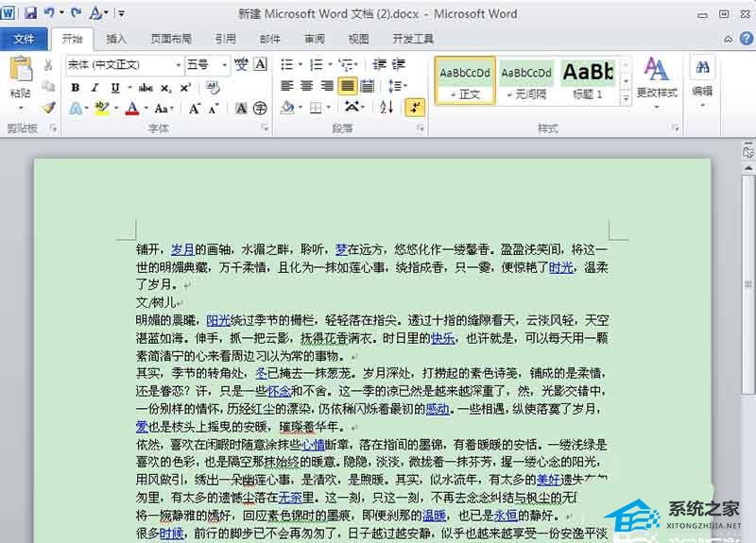Toggle underline formatting
The image size is (756, 543).
[x=114, y=88]
